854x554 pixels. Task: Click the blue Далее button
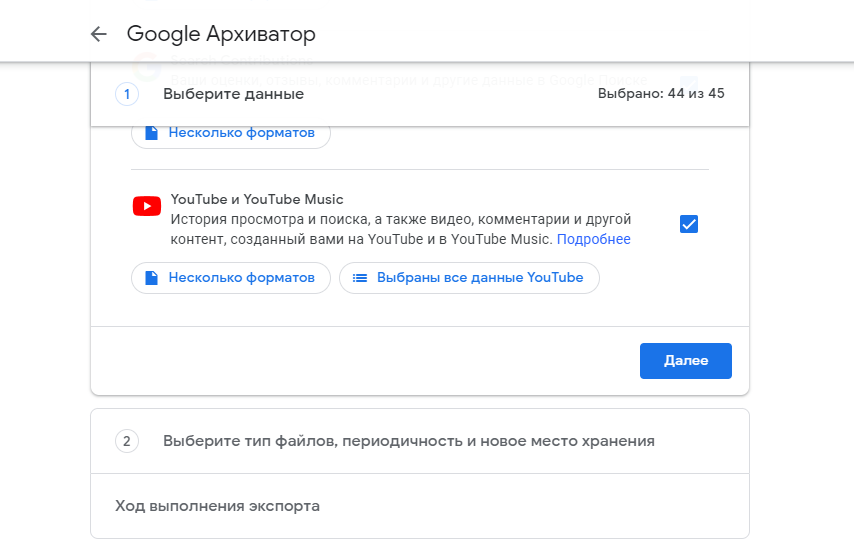pos(686,361)
